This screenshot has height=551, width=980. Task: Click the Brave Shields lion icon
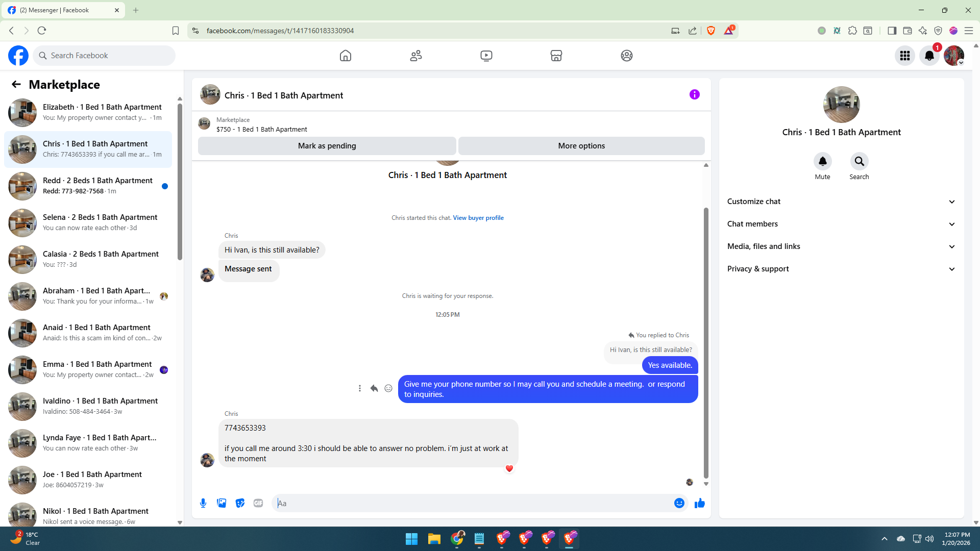click(x=711, y=31)
